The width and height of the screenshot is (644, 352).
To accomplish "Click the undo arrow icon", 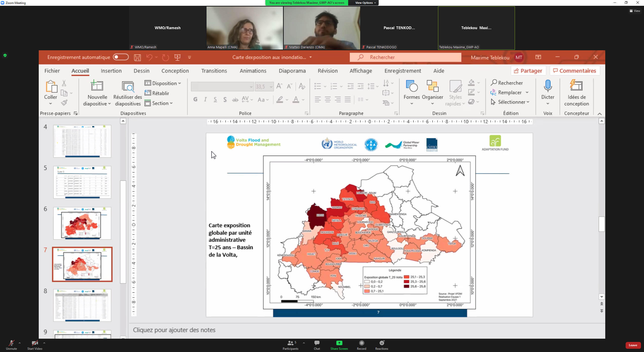I will (x=149, y=58).
